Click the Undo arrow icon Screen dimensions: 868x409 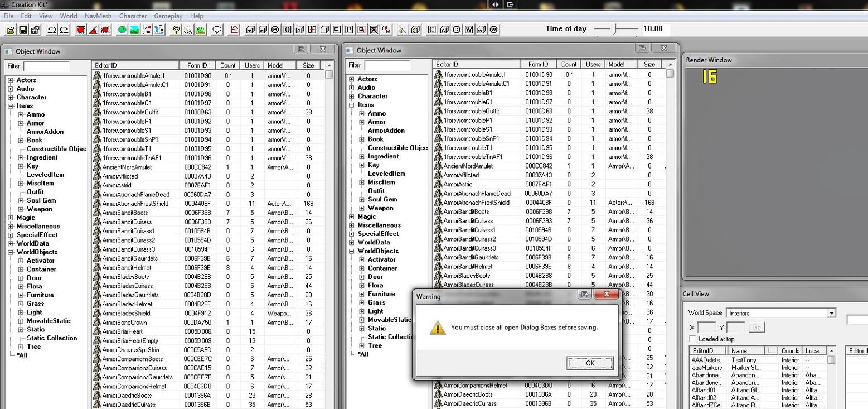click(51, 30)
